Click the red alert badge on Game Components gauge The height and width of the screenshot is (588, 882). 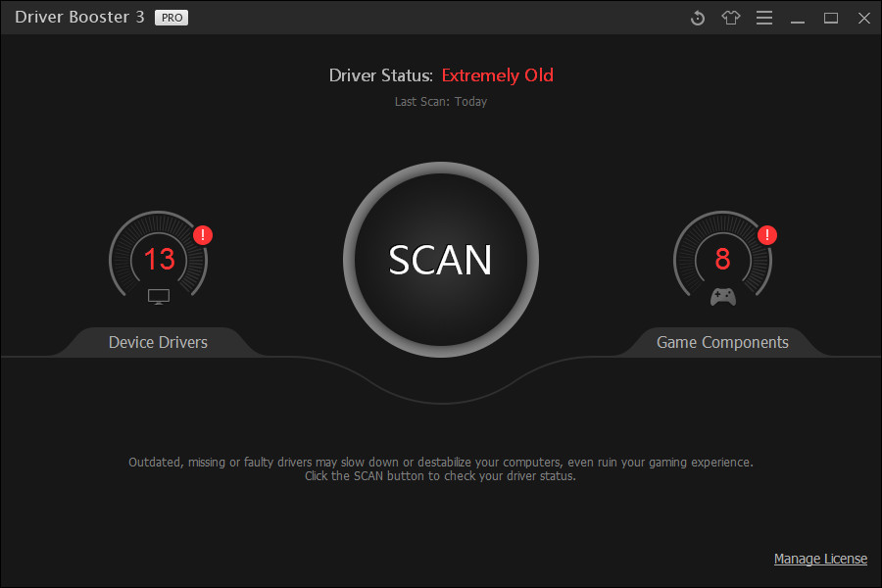click(x=767, y=235)
